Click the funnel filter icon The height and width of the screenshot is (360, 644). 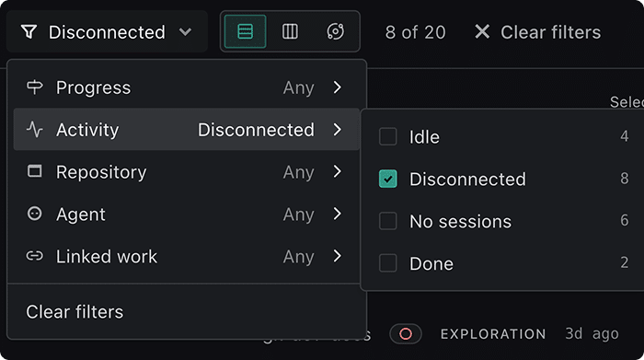click(x=29, y=31)
